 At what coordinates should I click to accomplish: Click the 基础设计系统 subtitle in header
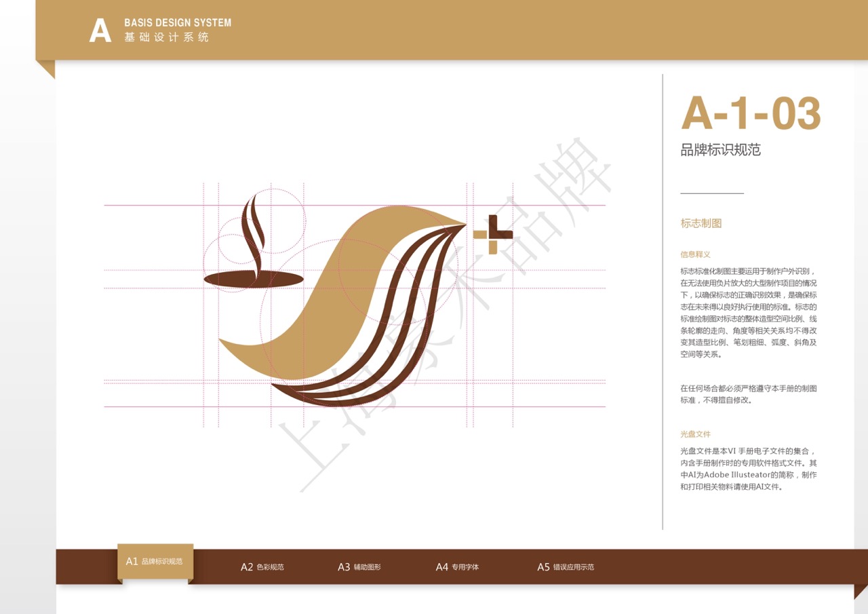pyautogui.click(x=167, y=38)
